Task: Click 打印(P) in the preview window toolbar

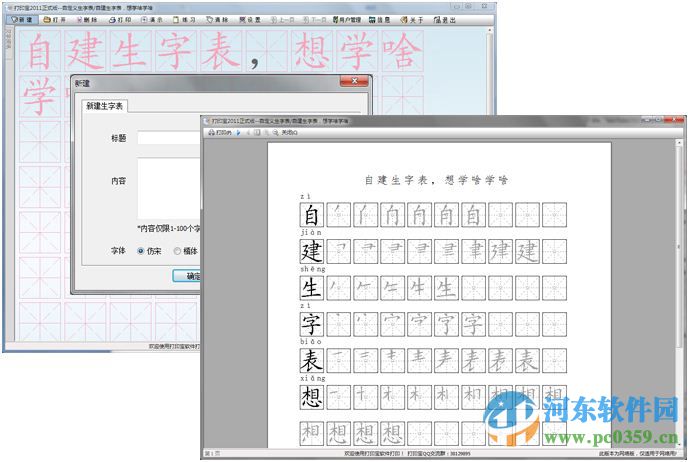Action: (x=220, y=132)
